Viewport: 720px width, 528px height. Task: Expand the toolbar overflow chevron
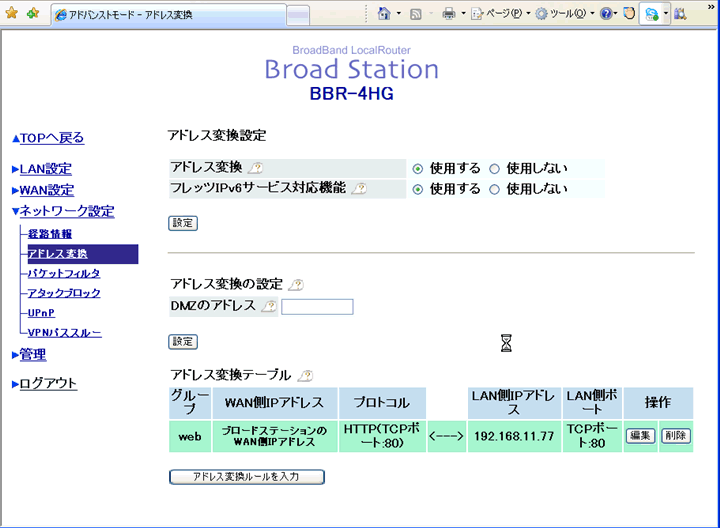tap(711, 6)
